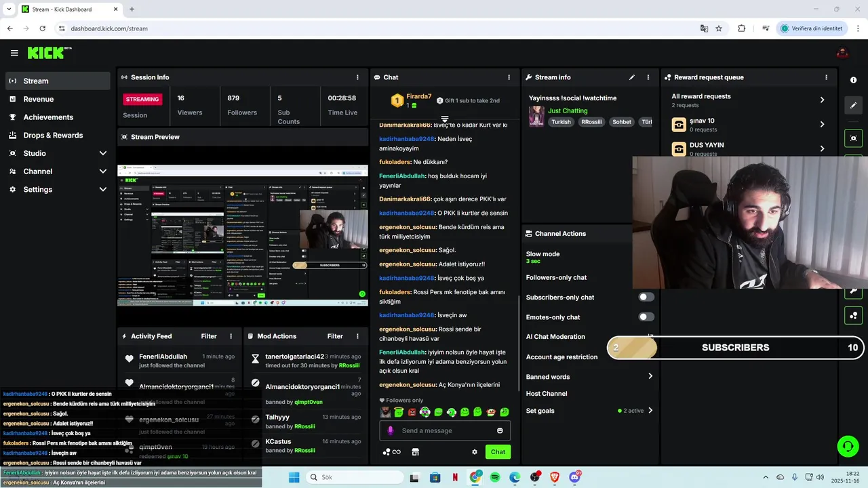
Task: Open Drops & Rewards from sidebar
Action: 58,135
